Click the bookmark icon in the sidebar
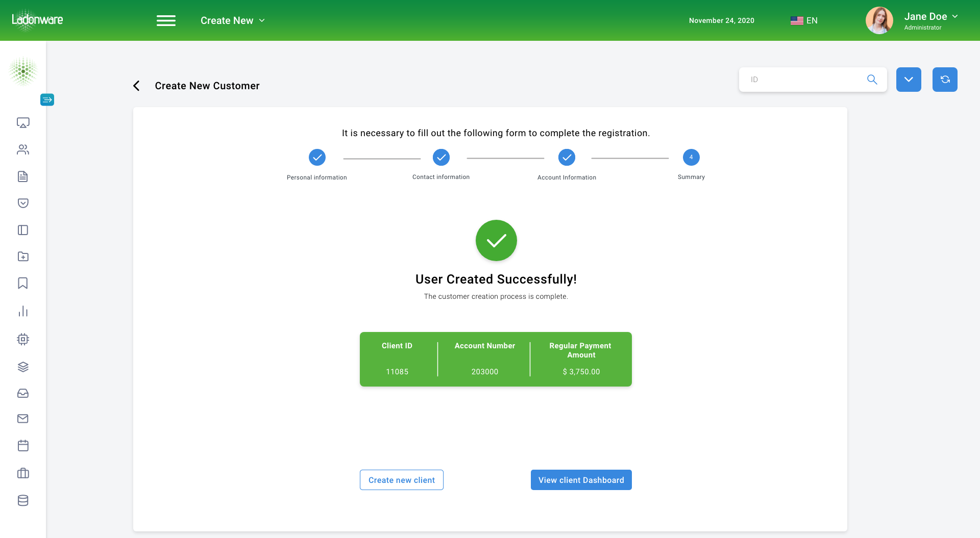 pos(23,283)
